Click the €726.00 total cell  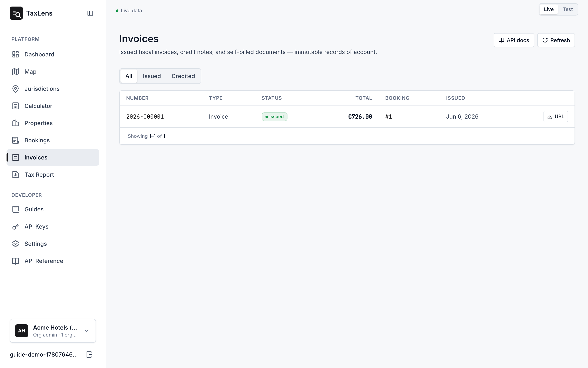point(360,117)
